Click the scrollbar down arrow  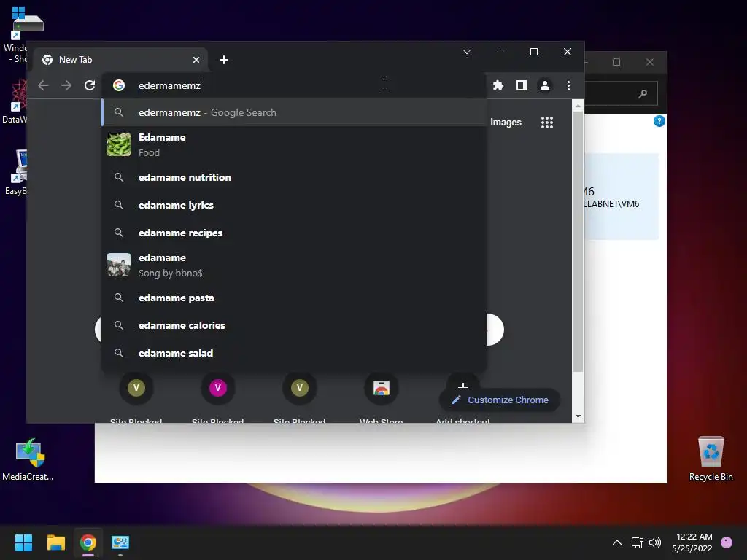(x=578, y=416)
